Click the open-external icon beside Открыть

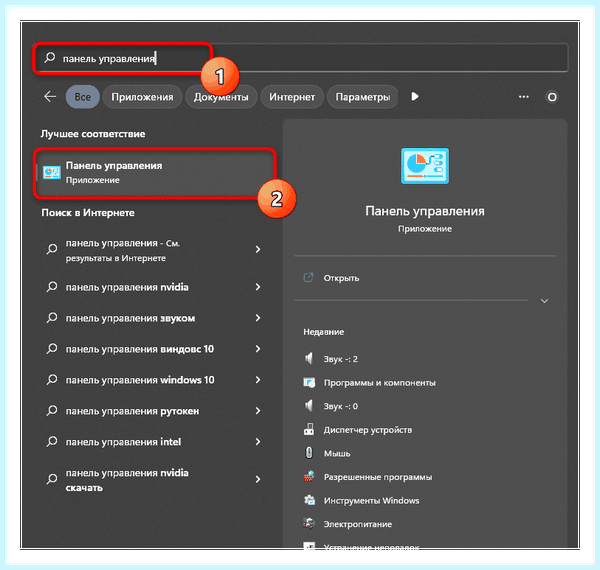pyautogui.click(x=308, y=277)
